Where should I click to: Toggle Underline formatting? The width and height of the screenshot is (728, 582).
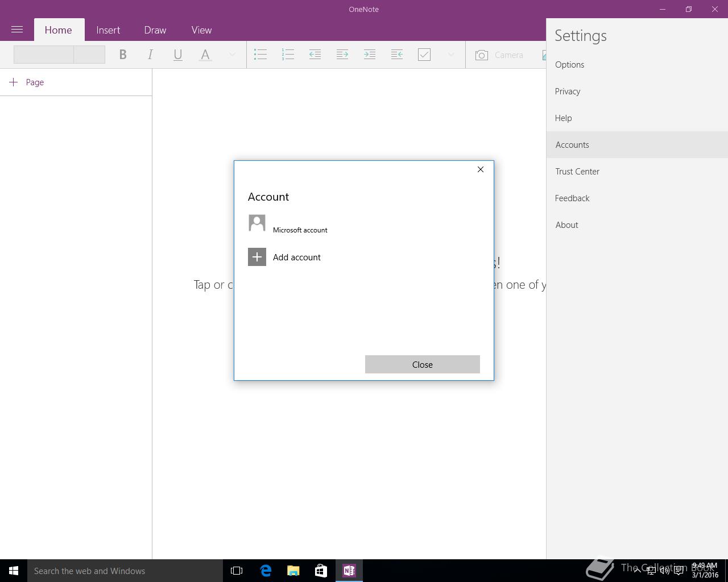pyautogui.click(x=177, y=55)
